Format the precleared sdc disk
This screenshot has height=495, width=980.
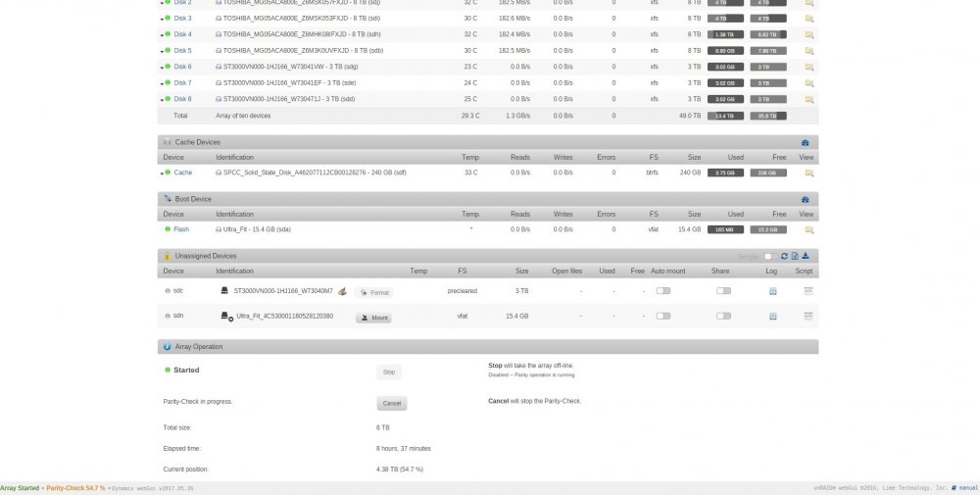pyautogui.click(x=373, y=292)
